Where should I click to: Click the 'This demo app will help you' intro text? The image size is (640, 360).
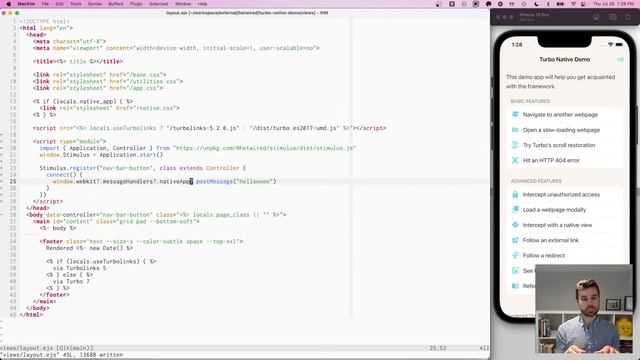coord(560,82)
